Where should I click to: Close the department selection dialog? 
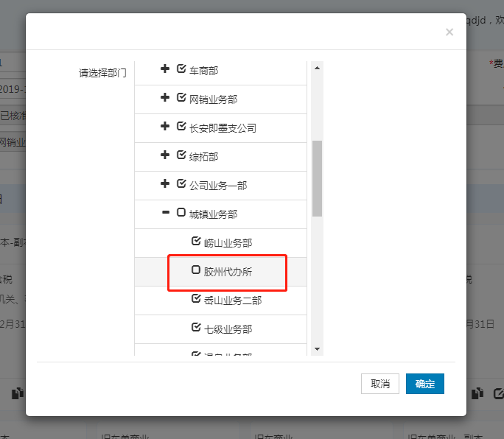point(449,32)
